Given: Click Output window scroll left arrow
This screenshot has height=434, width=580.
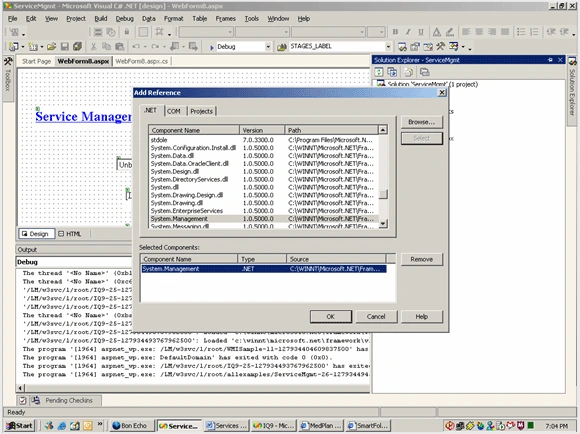Looking at the screenshot, I should (x=20, y=388).
